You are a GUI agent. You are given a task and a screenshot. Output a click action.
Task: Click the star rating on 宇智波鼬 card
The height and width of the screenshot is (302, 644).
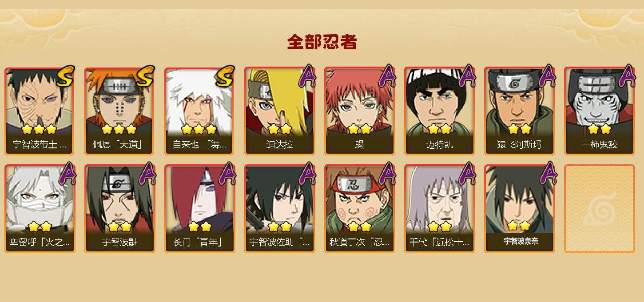pyautogui.click(x=119, y=226)
